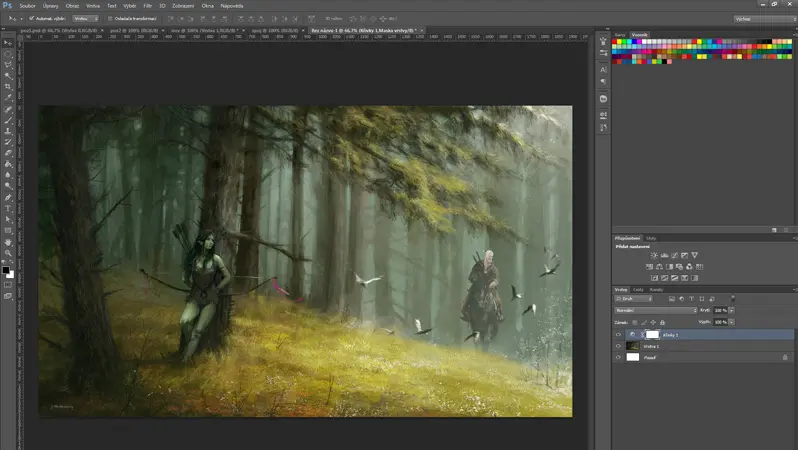Toggle the layer filter on/off switch

(733, 299)
